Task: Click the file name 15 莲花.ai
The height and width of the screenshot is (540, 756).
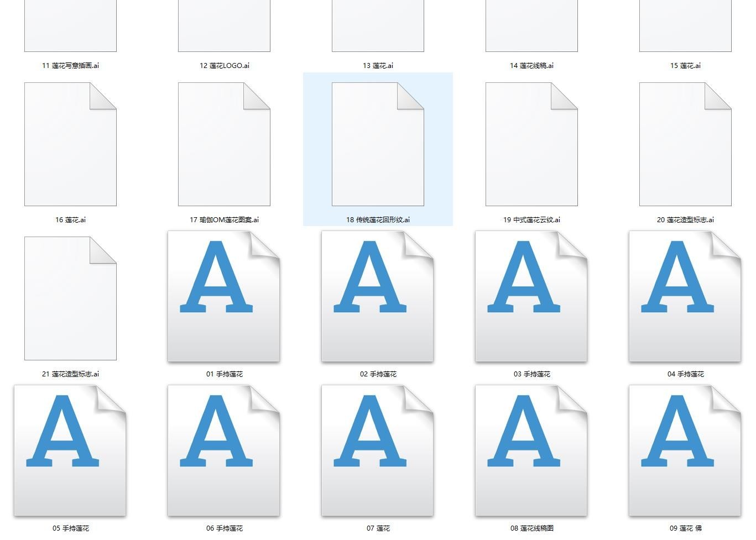Action: pos(685,65)
